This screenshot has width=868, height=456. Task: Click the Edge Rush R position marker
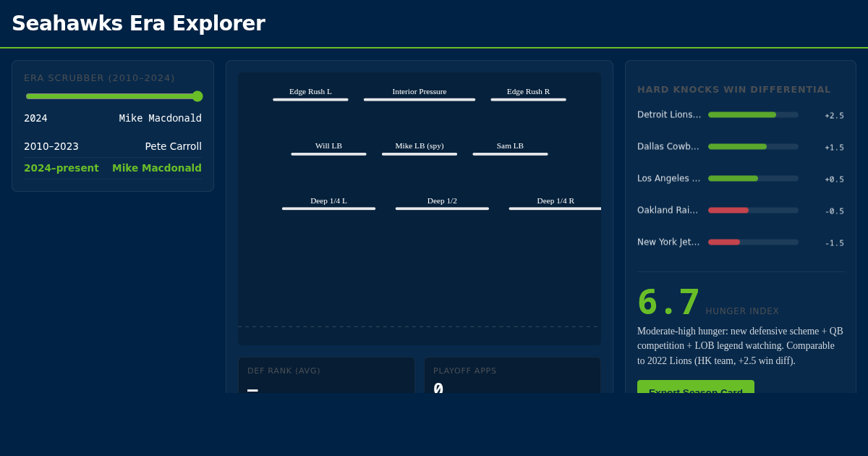click(x=528, y=94)
